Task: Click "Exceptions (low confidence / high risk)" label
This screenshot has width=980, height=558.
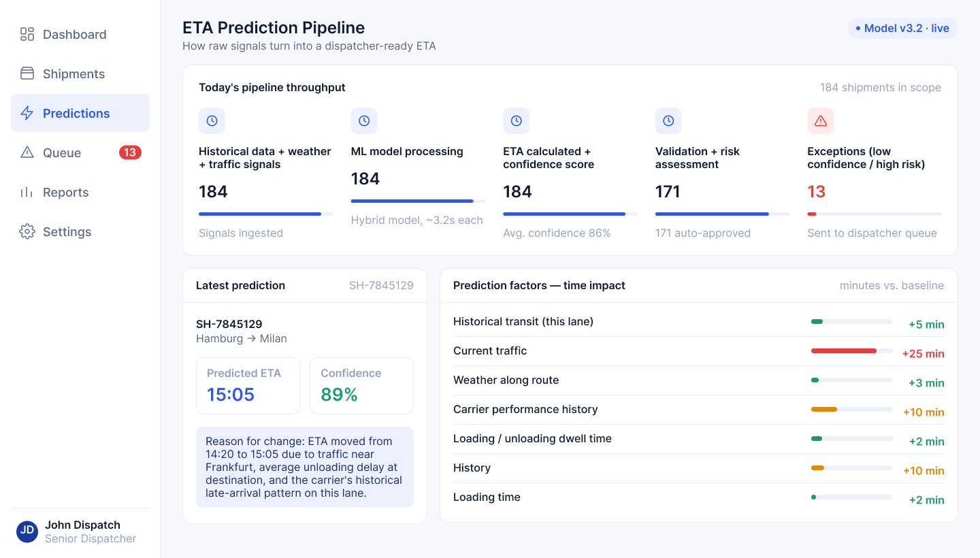Action: pyautogui.click(x=866, y=158)
